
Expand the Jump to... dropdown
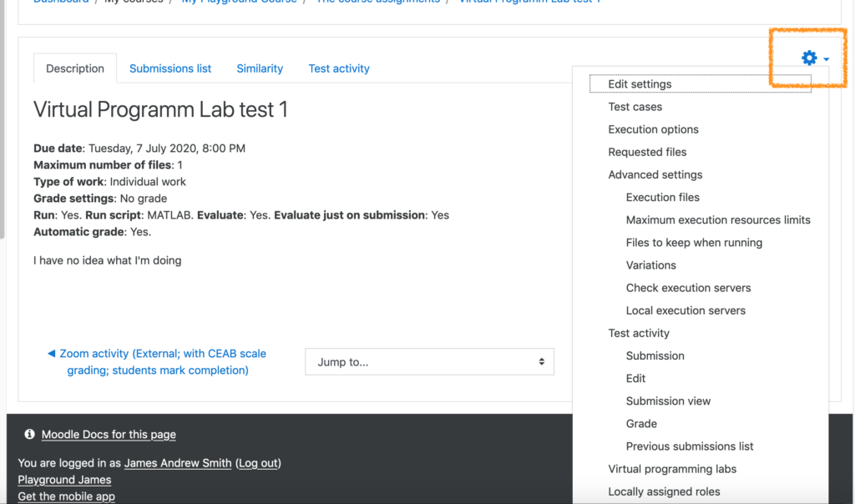(x=428, y=361)
